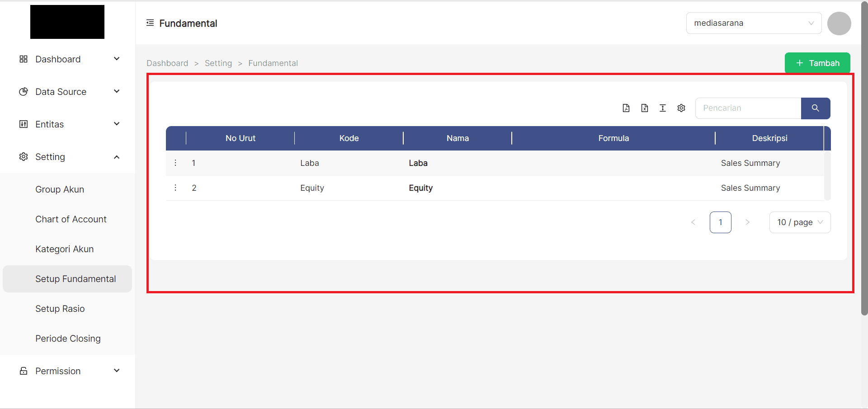Open the mediasarana company dropdown
Image resolution: width=868 pixels, height=409 pixels.
pyautogui.click(x=754, y=23)
